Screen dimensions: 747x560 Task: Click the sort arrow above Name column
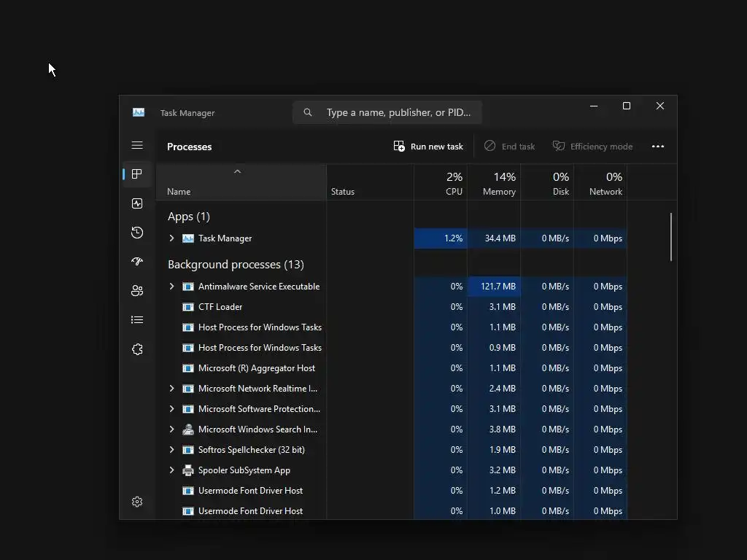[x=237, y=171]
